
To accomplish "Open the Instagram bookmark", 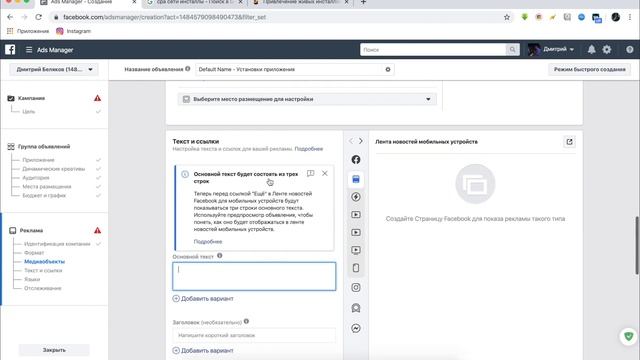I will click(74, 31).
